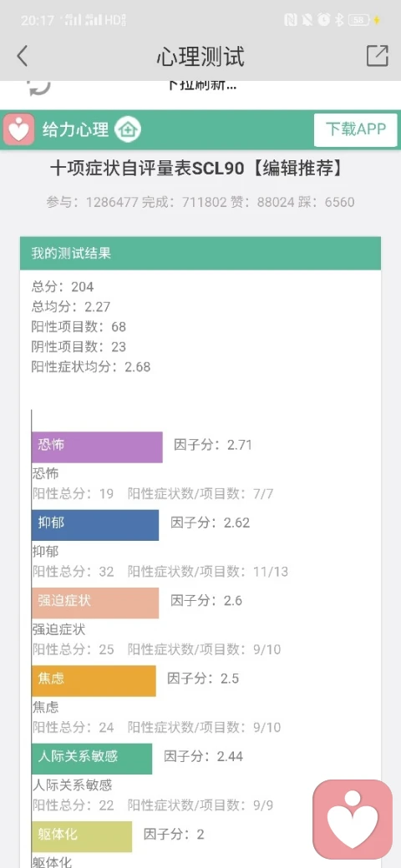Select the yellow-green 躯体化 factor bar
401x868 pixels.
(x=82, y=836)
